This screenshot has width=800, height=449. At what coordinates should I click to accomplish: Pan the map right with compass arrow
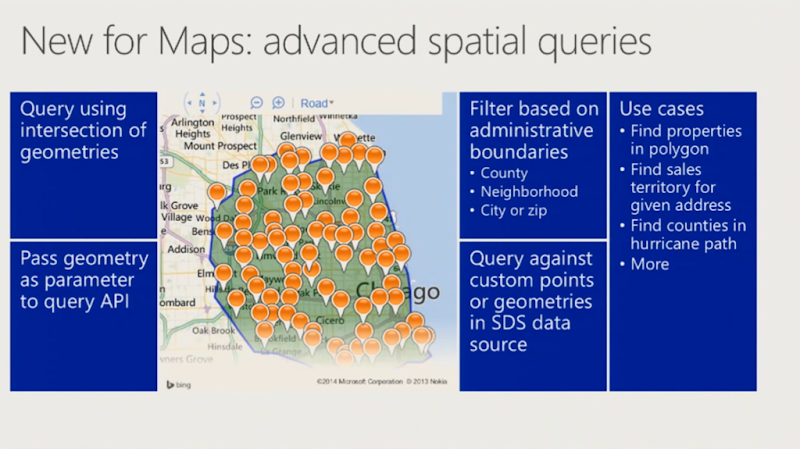(215, 103)
